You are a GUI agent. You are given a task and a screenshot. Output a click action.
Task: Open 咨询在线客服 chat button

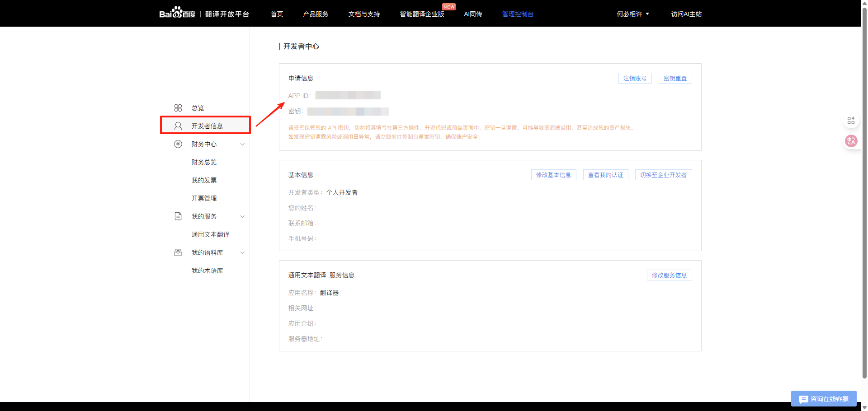click(824, 399)
